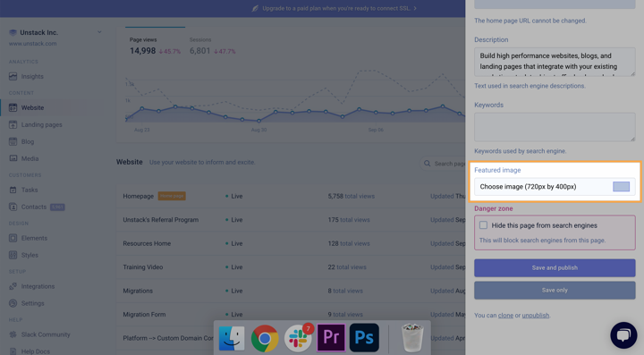
Task: Click the Help Docs sidebar icon
Action: (x=13, y=351)
